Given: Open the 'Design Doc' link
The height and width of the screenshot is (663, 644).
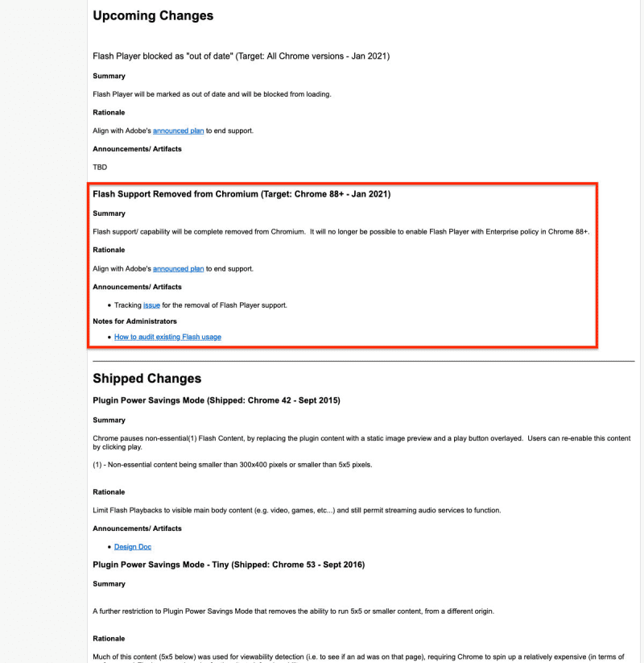Looking at the screenshot, I should (x=133, y=547).
